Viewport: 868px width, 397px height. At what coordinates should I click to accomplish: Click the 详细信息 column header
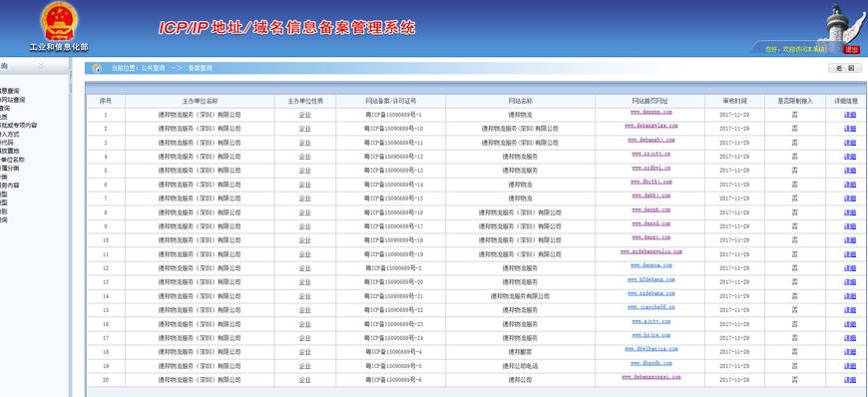tap(845, 102)
